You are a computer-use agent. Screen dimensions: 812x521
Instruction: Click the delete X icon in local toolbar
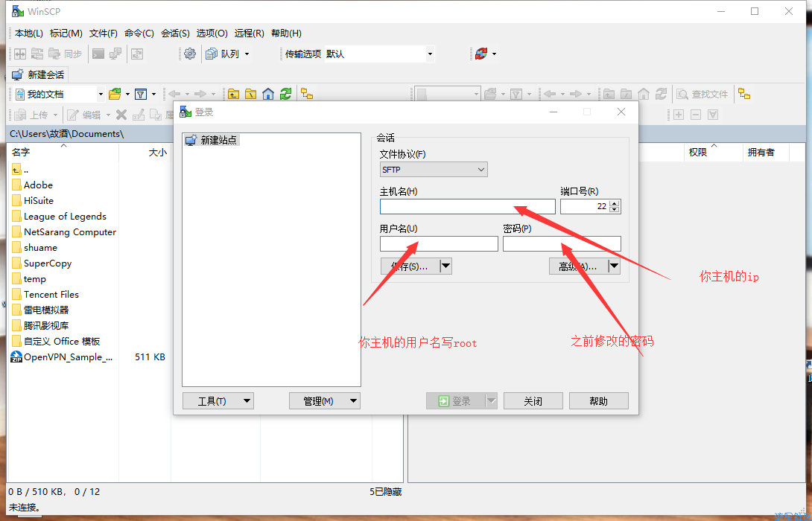pos(121,115)
